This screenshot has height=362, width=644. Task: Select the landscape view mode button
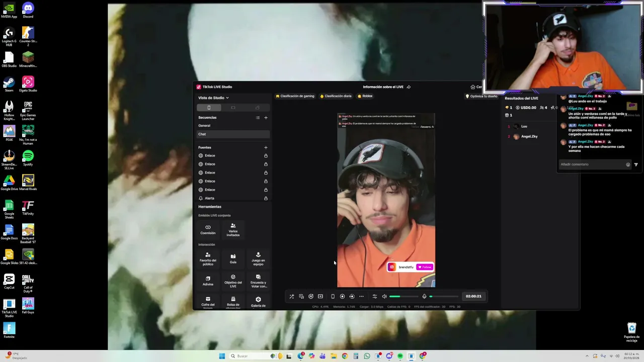[x=233, y=108]
